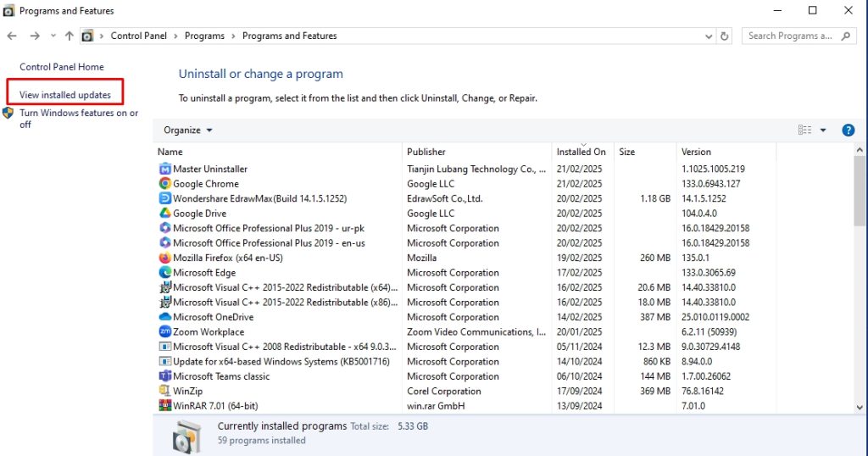Open the Organize dropdown menu
This screenshot has width=868, height=456.
[x=187, y=130]
